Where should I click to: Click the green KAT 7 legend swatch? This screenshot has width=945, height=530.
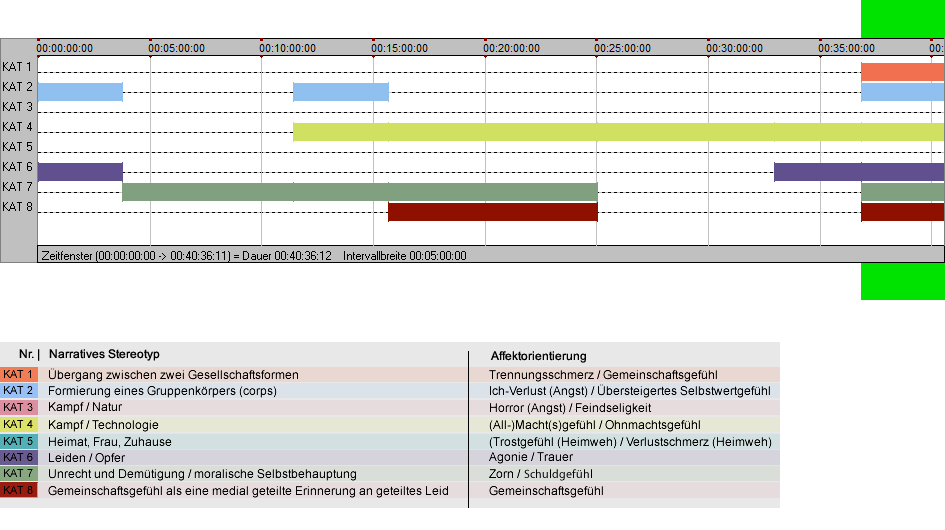click(x=19, y=473)
